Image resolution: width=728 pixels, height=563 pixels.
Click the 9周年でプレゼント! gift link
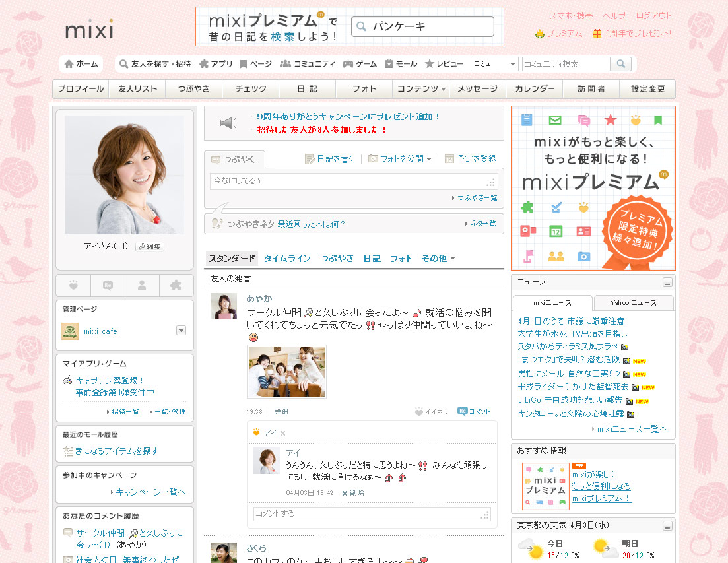[632, 34]
